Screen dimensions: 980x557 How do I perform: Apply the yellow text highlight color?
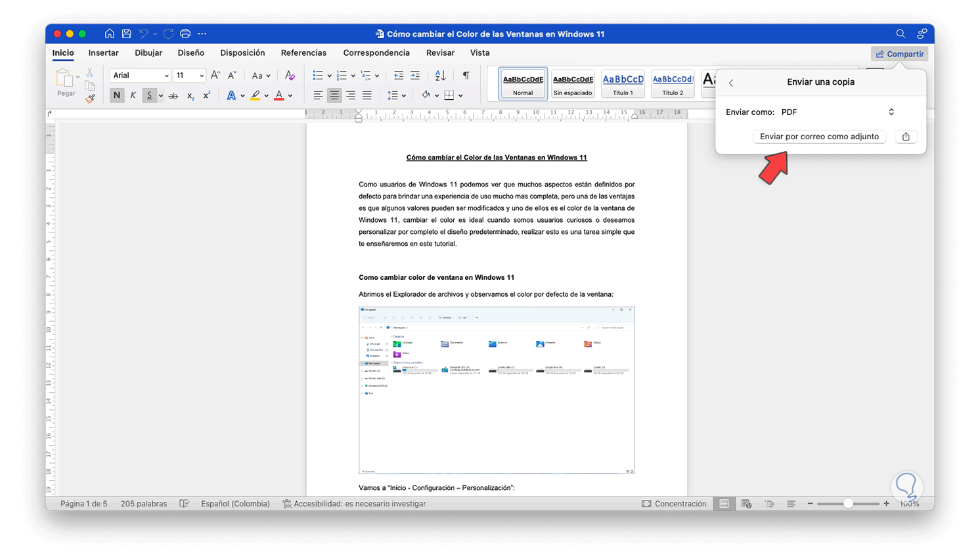(256, 96)
